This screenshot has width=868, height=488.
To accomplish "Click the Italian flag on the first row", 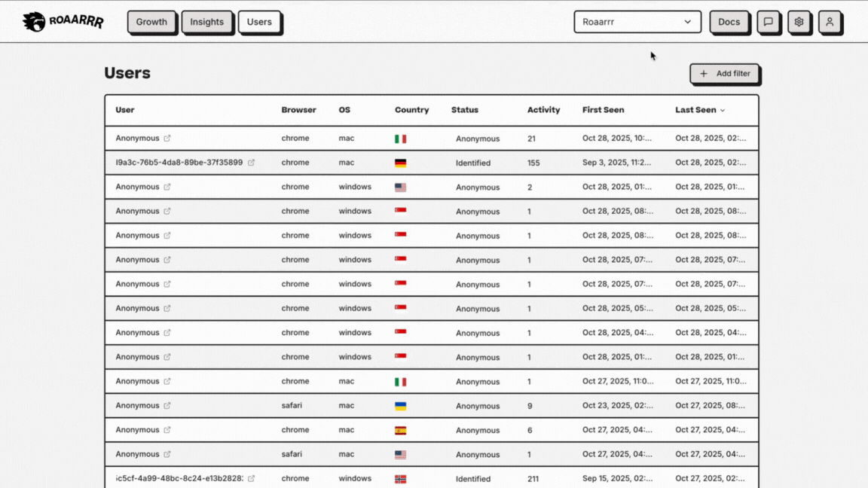I will pos(400,138).
